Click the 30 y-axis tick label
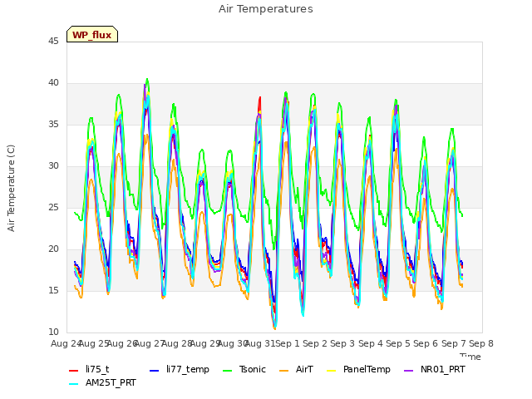Image resolution: width=532 pixels, height=399 pixels. point(53,165)
